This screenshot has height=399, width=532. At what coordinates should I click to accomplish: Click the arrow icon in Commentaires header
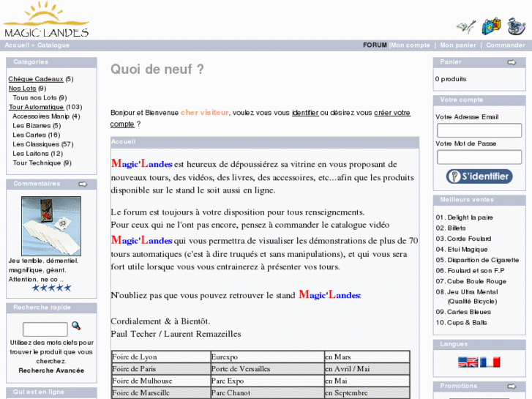83,184
